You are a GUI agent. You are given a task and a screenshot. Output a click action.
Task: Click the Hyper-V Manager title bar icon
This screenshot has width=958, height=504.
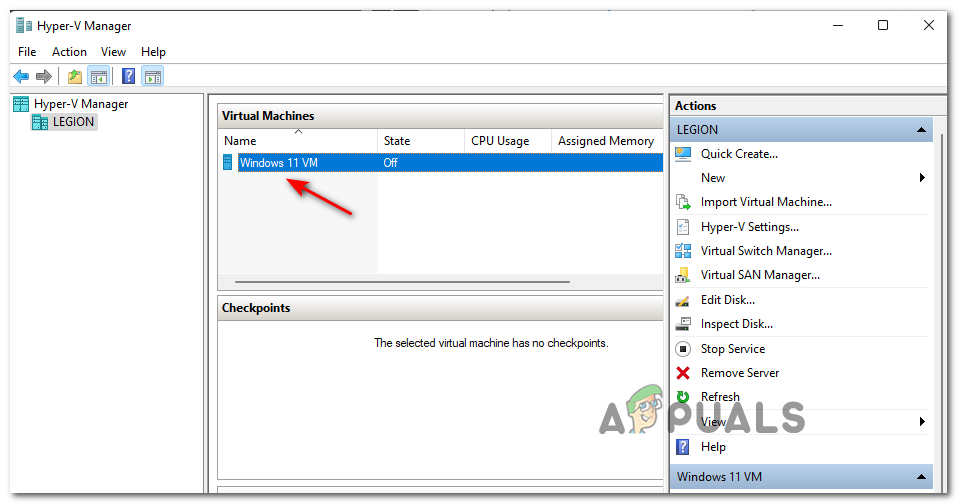pyautogui.click(x=24, y=26)
